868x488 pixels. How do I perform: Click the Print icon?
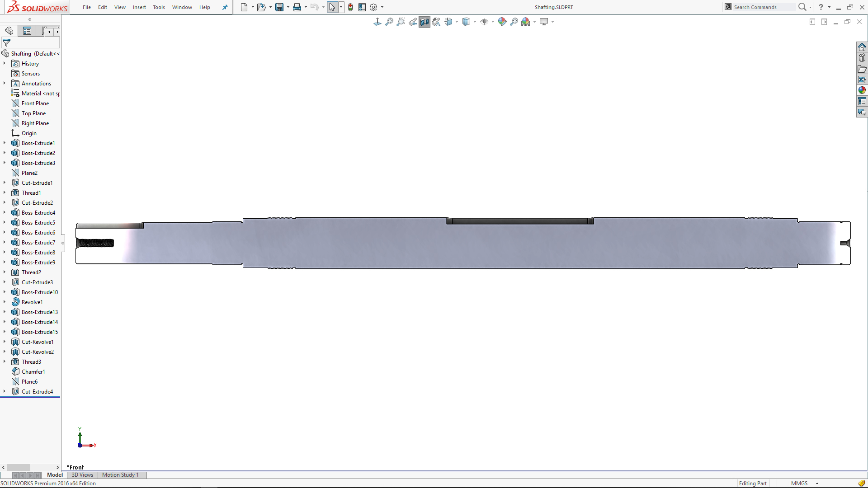click(x=297, y=7)
